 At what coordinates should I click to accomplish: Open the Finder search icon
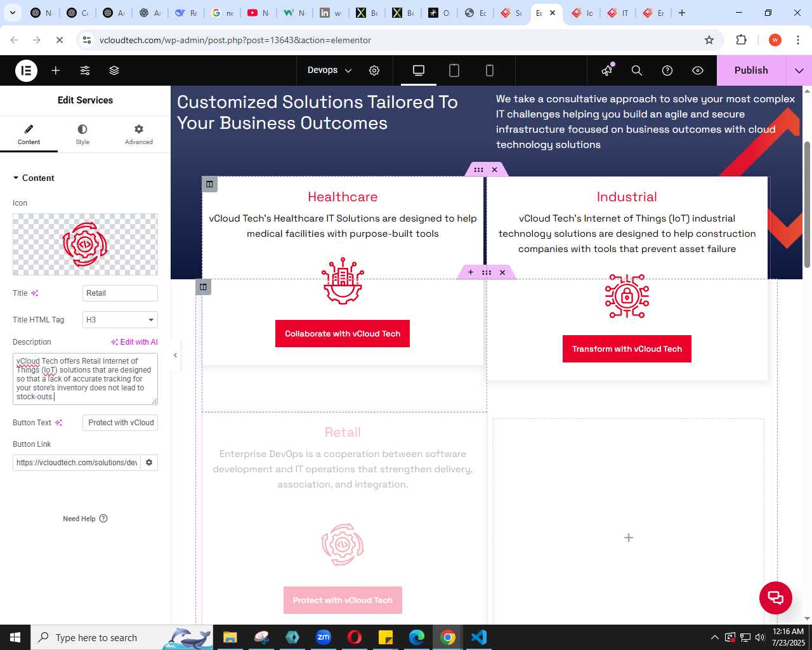pos(637,70)
